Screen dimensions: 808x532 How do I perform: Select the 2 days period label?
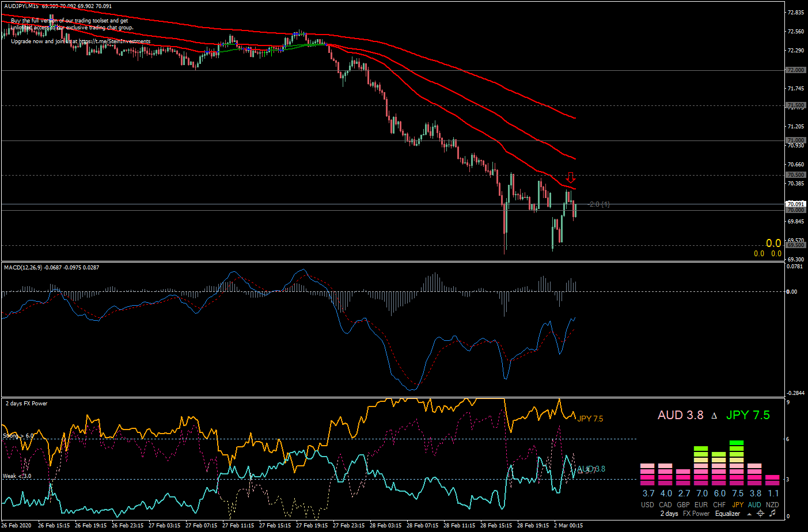pyautogui.click(x=669, y=514)
